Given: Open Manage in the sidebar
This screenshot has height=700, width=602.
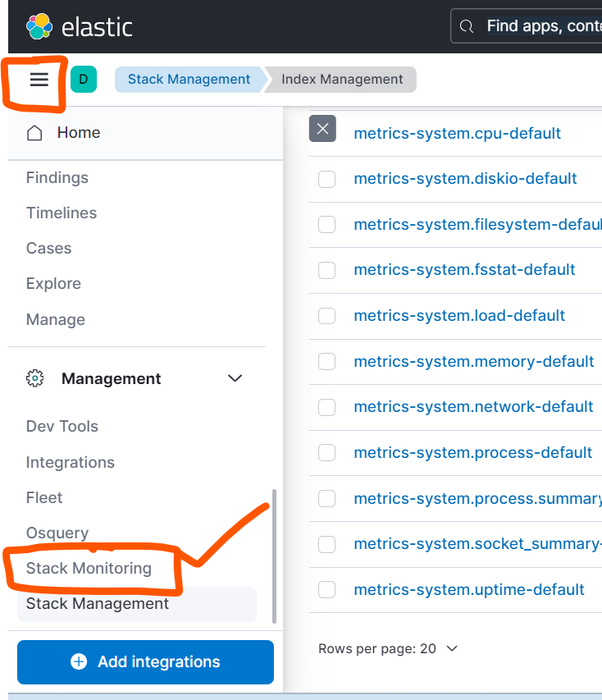Looking at the screenshot, I should click(x=55, y=320).
